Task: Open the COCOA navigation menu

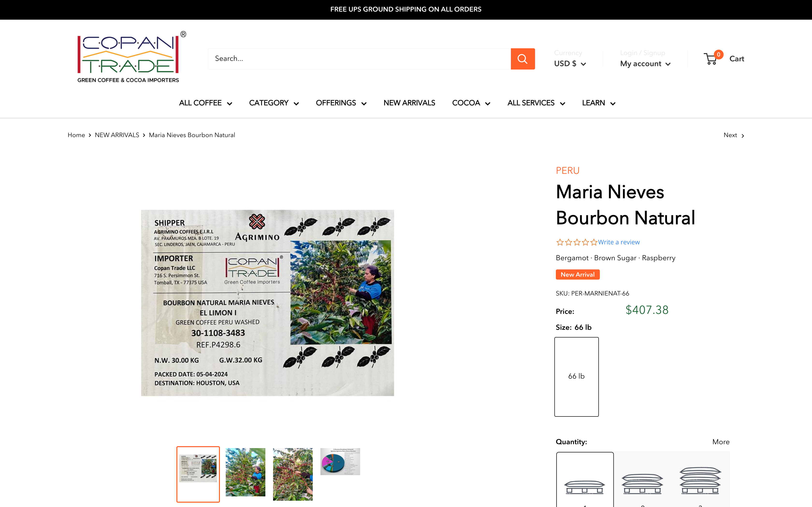Action: [471, 103]
